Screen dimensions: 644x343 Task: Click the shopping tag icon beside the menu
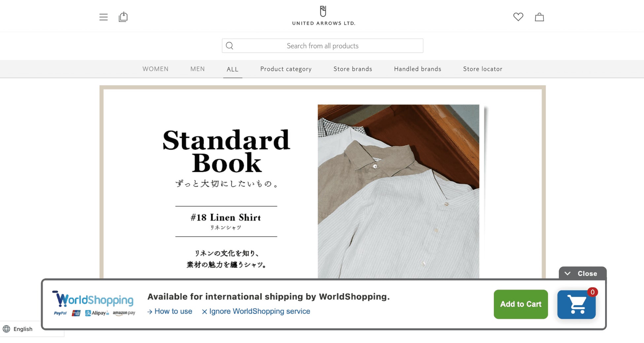coord(123,17)
